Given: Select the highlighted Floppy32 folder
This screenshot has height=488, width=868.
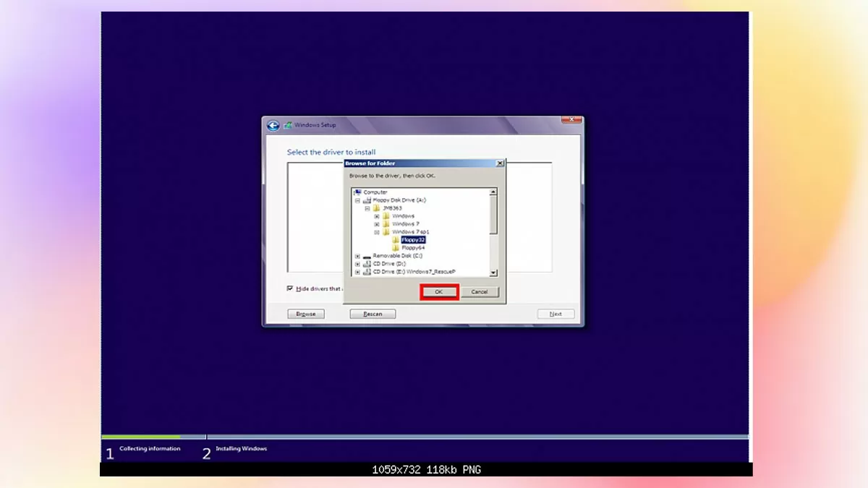Looking at the screenshot, I should coord(412,240).
